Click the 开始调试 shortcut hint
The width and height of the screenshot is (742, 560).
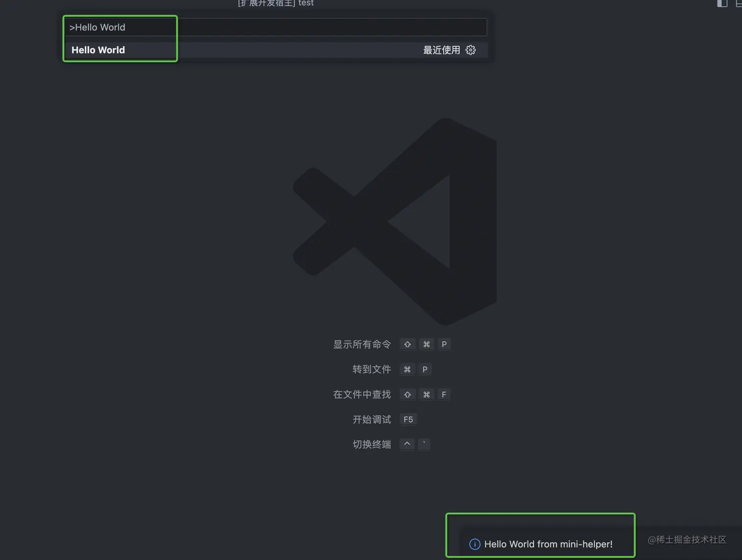click(x=372, y=419)
